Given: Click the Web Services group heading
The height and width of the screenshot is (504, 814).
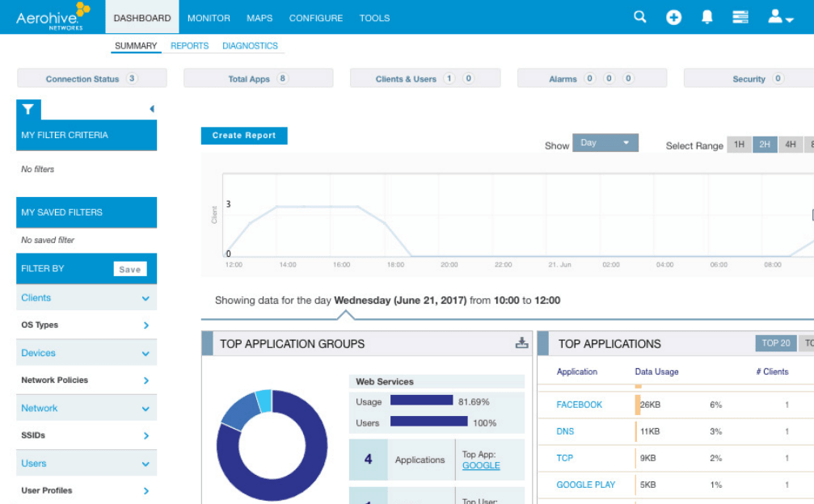Looking at the screenshot, I should coord(385,381).
